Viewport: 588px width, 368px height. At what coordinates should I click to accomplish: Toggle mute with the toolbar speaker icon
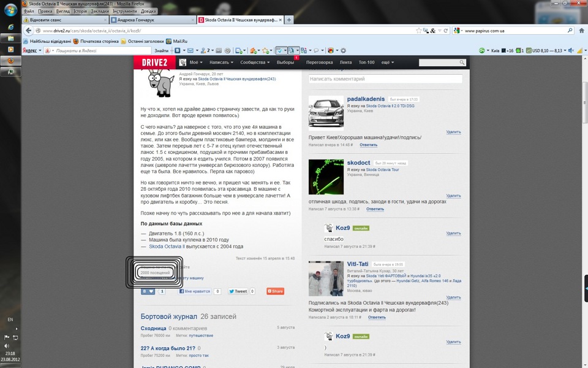click(571, 50)
